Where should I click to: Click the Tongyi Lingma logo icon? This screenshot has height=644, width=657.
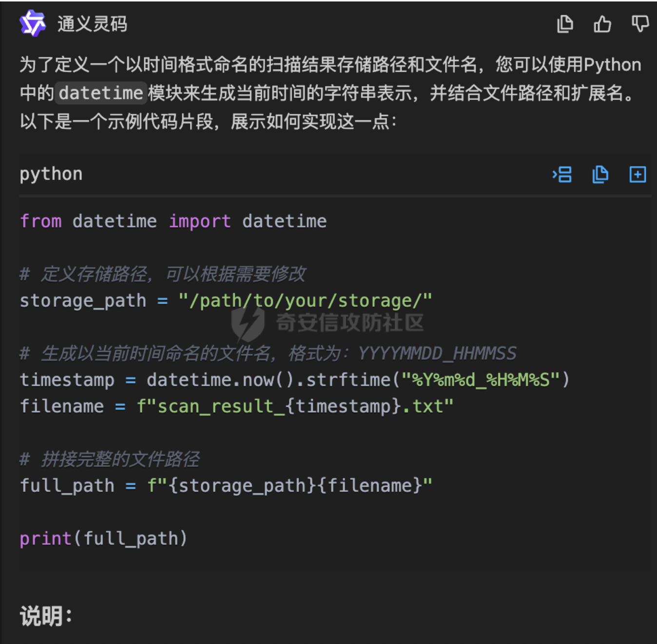point(33,23)
